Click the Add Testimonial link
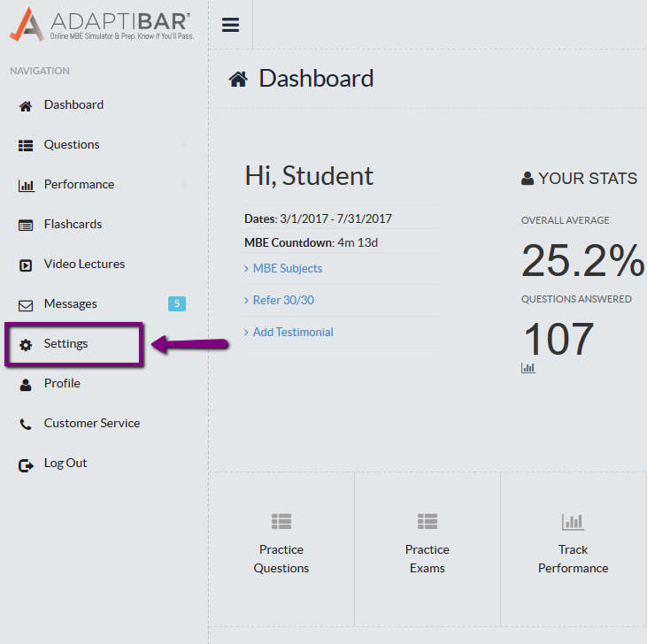 [x=293, y=332]
